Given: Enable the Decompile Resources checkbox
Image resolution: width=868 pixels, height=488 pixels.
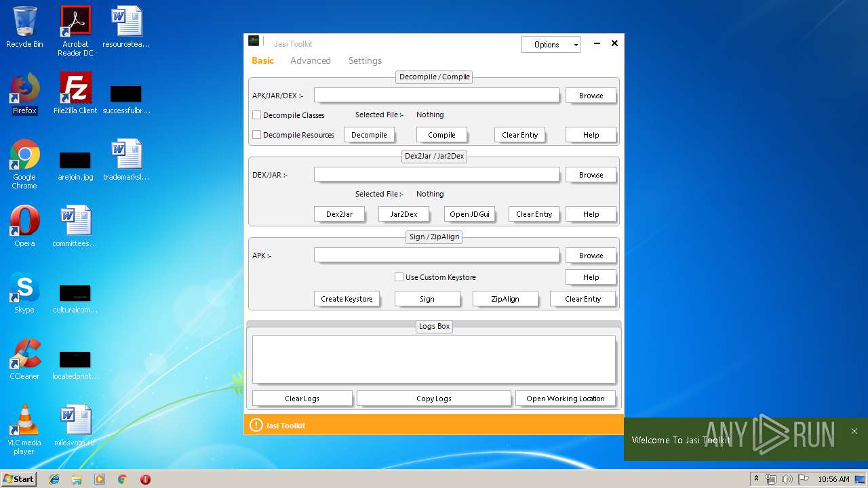Looking at the screenshot, I should [257, 135].
